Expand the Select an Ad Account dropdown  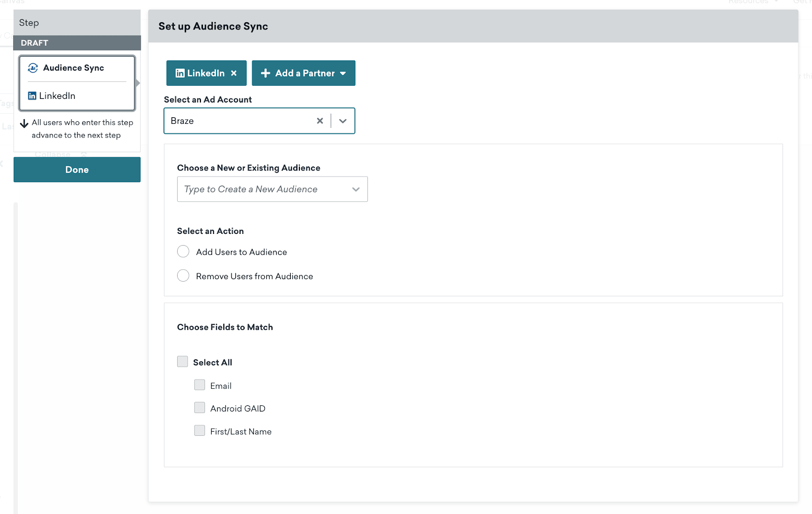tap(343, 121)
